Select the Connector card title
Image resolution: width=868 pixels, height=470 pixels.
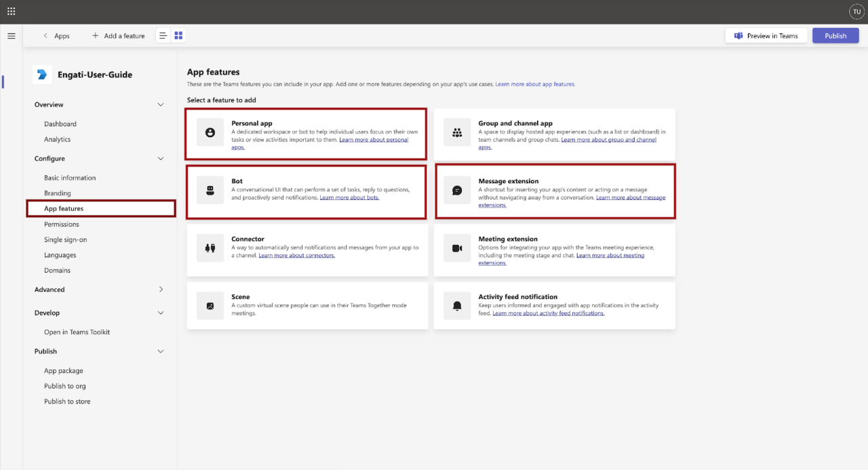click(x=248, y=239)
